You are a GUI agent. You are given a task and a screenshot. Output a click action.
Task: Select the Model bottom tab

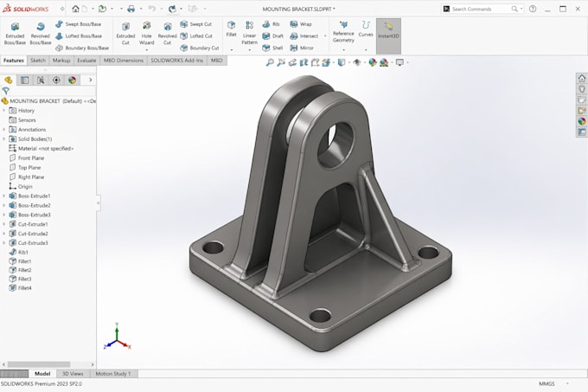[42, 374]
